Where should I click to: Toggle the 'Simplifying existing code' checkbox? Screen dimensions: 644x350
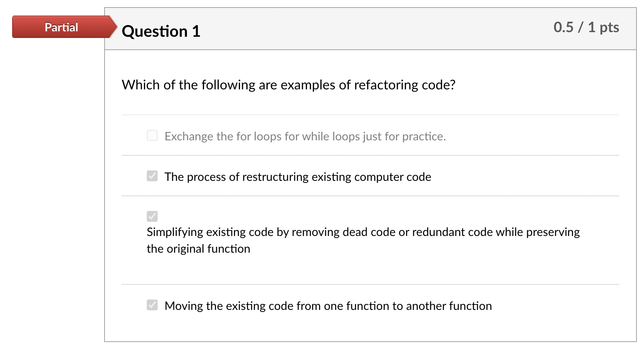pyautogui.click(x=152, y=216)
